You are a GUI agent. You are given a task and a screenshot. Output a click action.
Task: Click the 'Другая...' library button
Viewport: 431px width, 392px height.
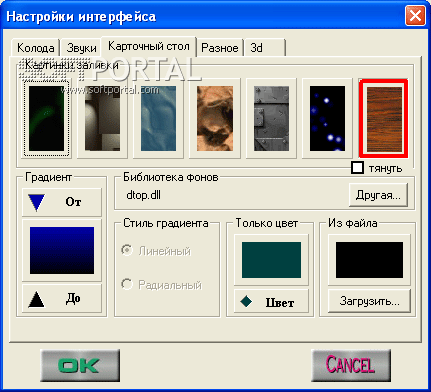(378, 195)
